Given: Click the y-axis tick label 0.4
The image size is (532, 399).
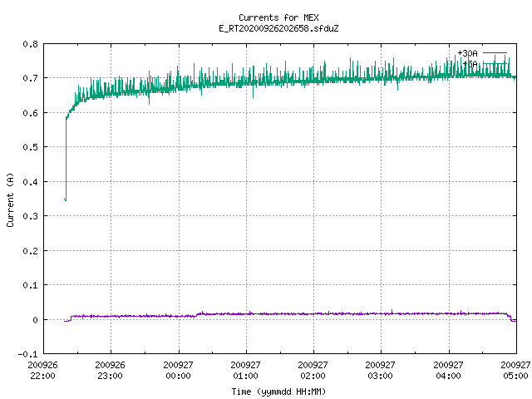Looking at the screenshot, I should (30, 182).
